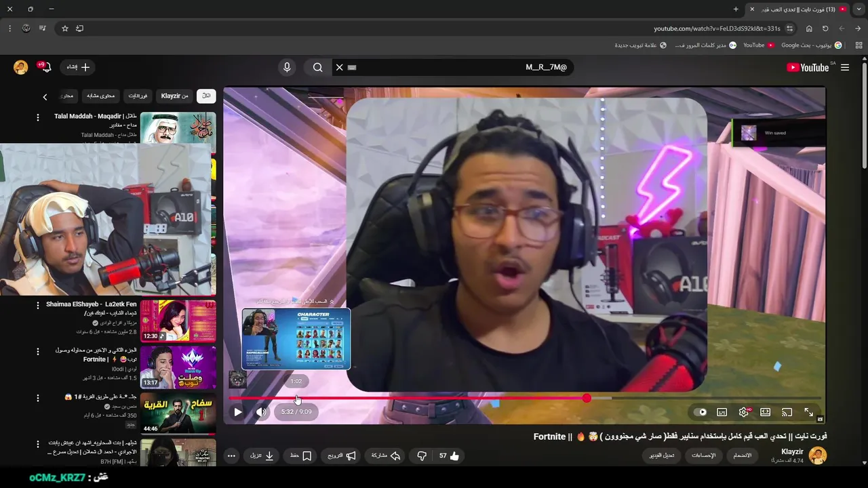Dislike the video with thumbs-down
The height and width of the screenshot is (488, 868).
421,456
